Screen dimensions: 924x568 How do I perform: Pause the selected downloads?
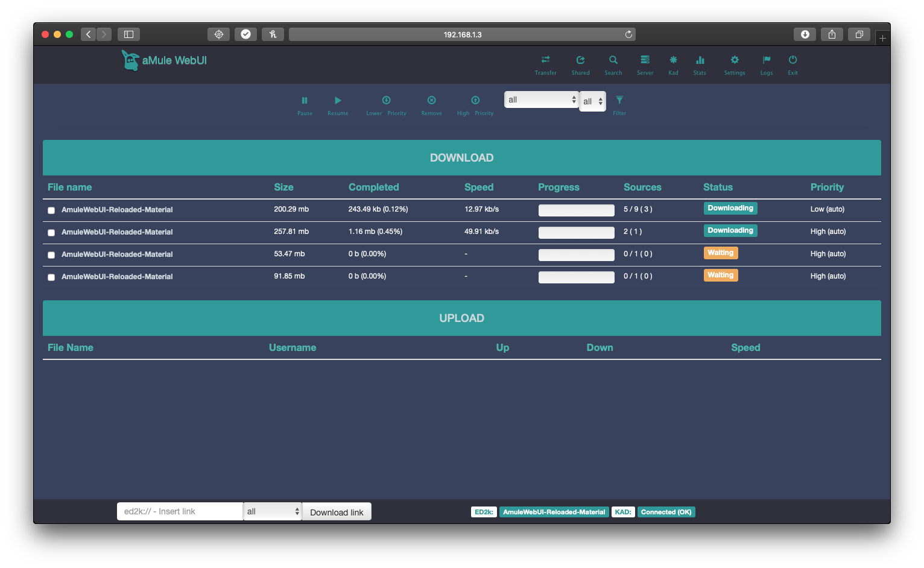tap(305, 100)
